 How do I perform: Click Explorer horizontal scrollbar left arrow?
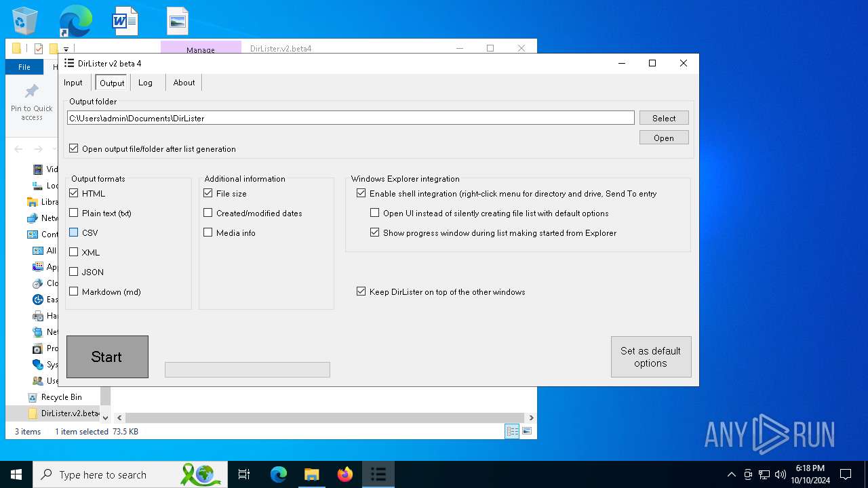point(119,418)
